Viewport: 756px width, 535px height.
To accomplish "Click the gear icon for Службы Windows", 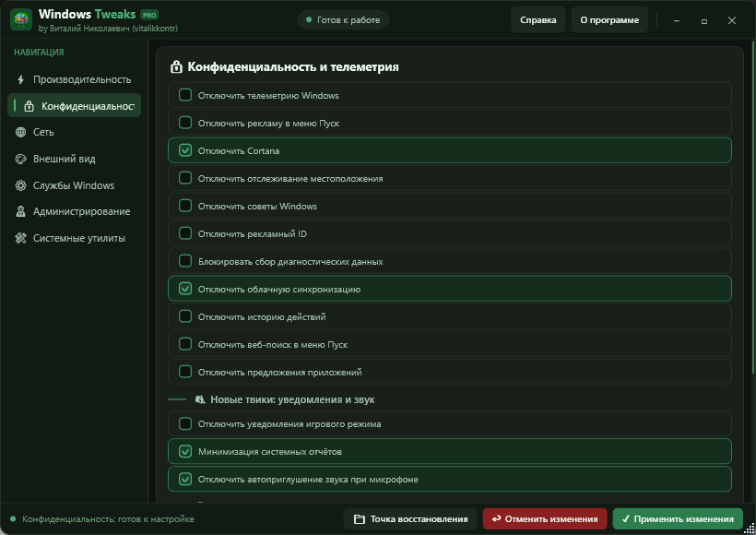I will [20, 185].
